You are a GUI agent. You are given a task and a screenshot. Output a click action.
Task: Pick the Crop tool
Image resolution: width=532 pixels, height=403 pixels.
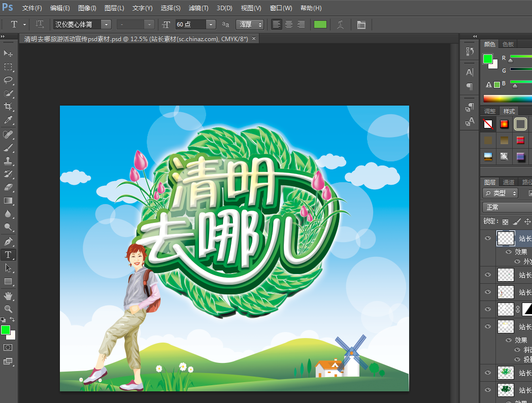coord(8,107)
